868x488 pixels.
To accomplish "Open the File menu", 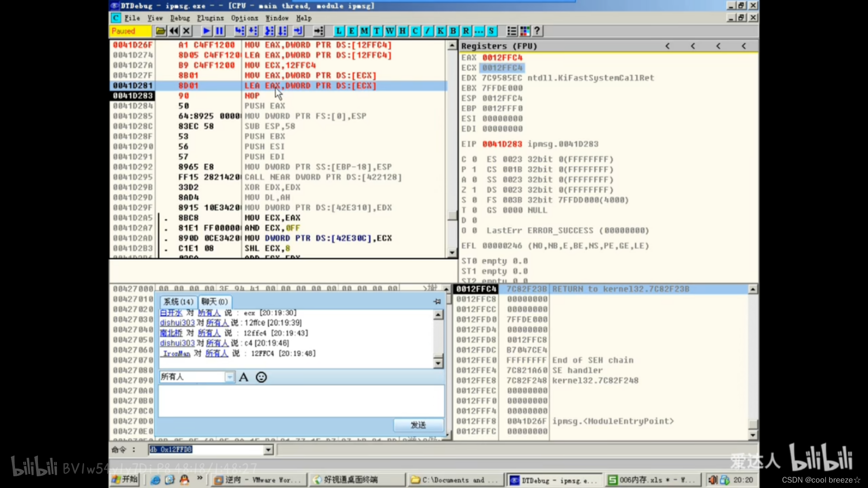I will click(132, 18).
